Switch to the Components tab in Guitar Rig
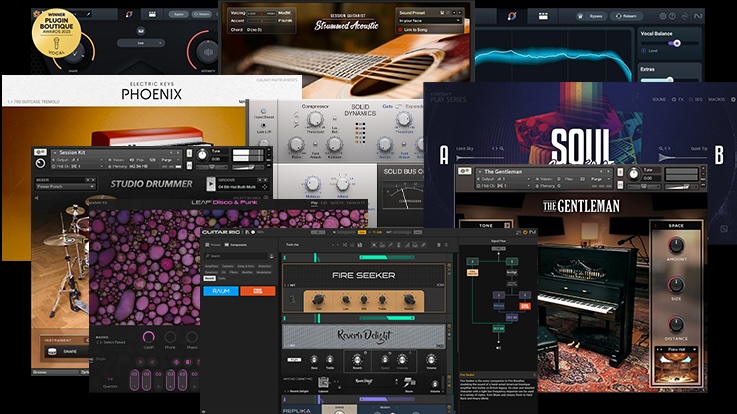 236,245
